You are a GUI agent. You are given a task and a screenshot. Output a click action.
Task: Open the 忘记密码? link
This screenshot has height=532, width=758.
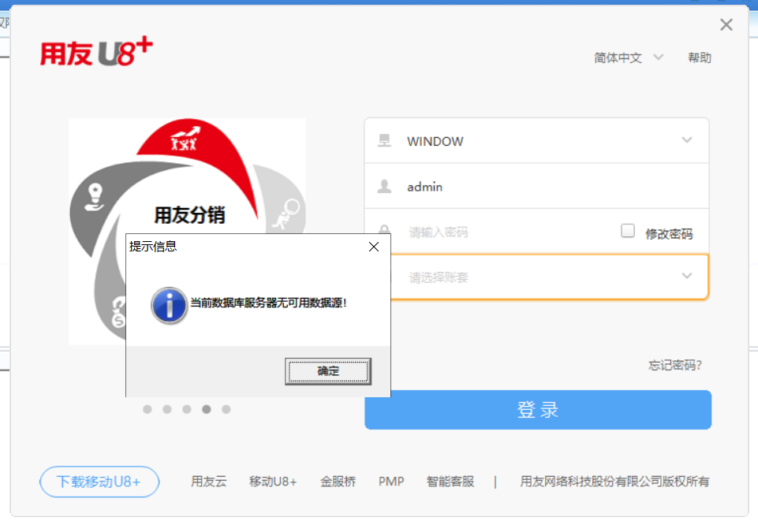coord(675,365)
